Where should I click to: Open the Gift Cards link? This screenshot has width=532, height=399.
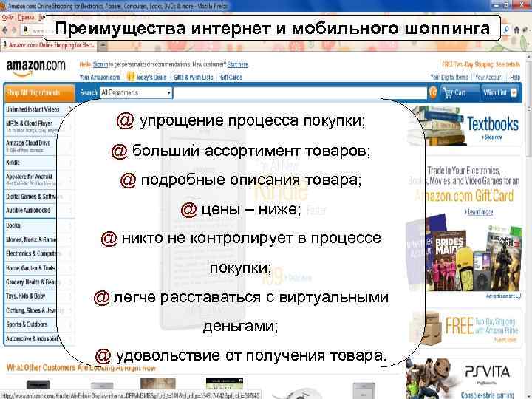[x=231, y=78]
